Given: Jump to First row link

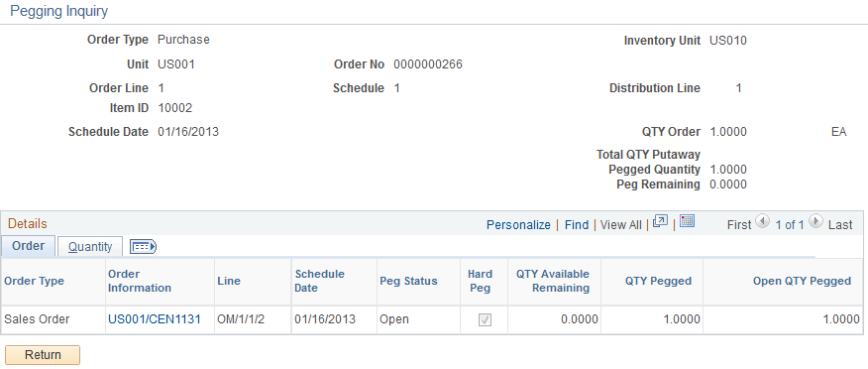Looking at the screenshot, I should (x=739, y=224).
